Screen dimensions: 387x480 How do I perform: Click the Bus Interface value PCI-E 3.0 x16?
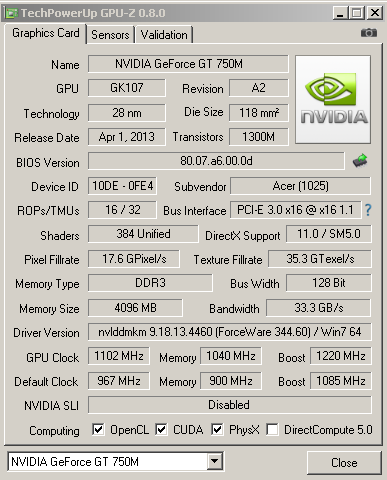[x=295, y=210]
